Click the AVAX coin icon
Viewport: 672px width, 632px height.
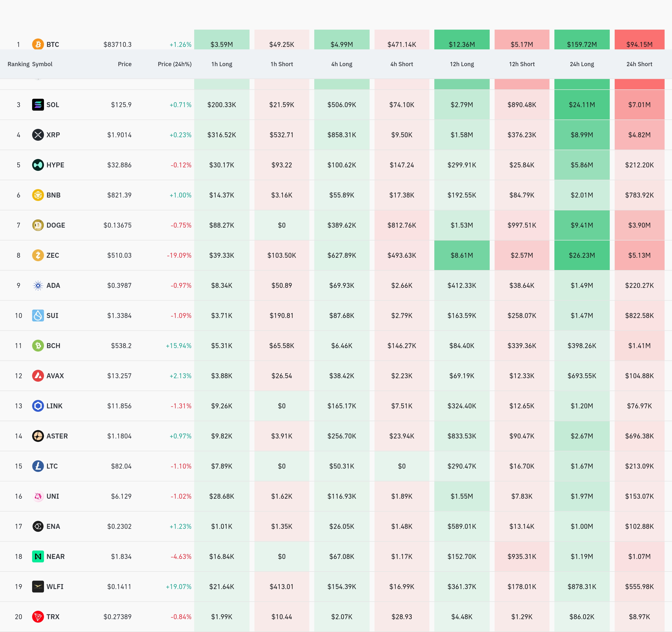[x=38, y=375]
